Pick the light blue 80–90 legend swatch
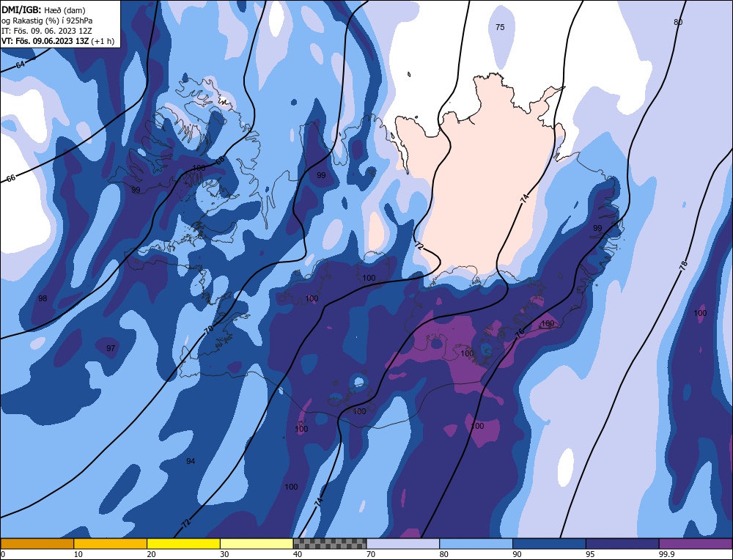This screenshot has width=733, height=560. (x=476, y=543)
